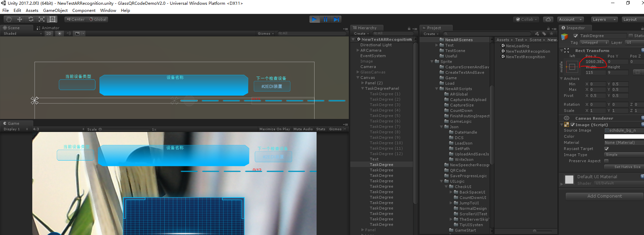The height and width of the screenshot is (235, 644).
Task: Toggle the TaskDegree active checkbox
Action: [575, 36]
